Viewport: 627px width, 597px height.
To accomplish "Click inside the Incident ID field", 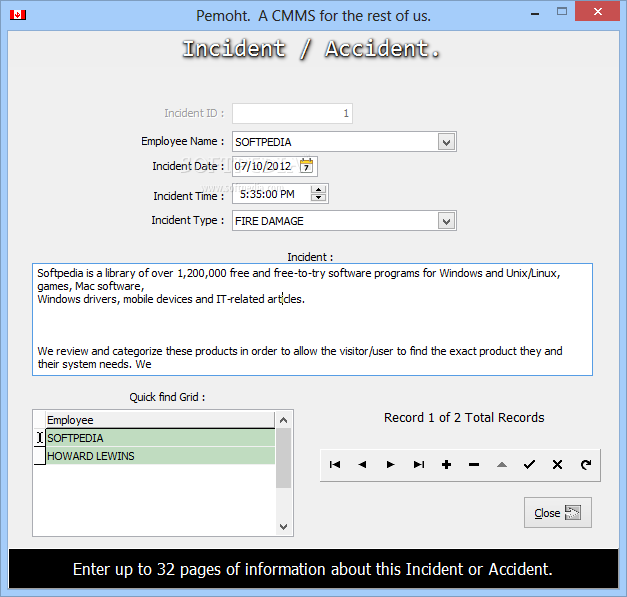I will (292, 114).
